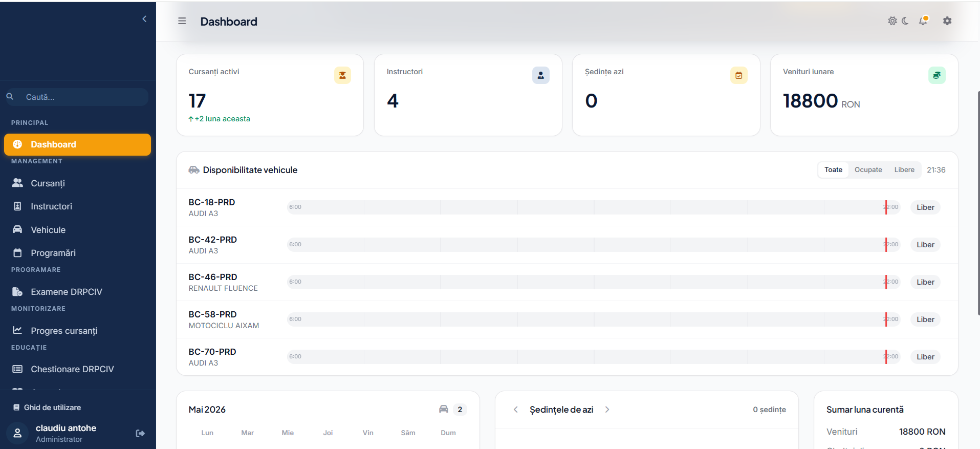The width and height of the screenshot is (980, 449).
Task: Click the MOTOCICLU AIXAM vehicle label
Action: tap(224, 326)
